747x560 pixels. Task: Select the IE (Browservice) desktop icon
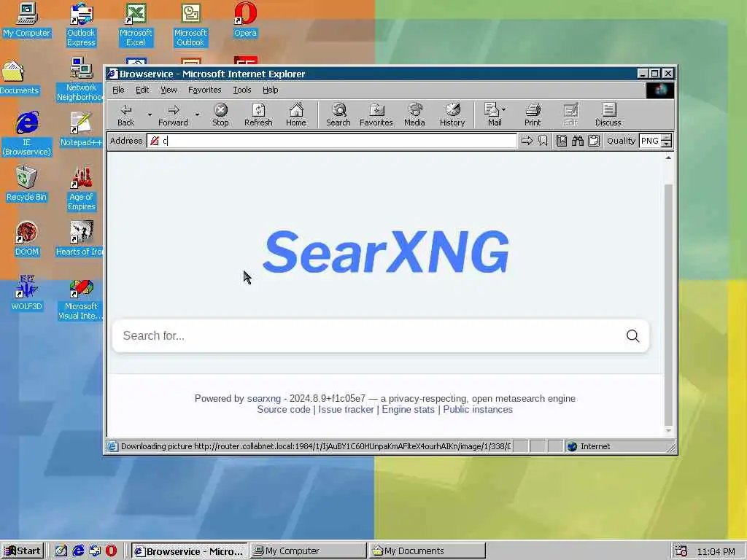pos(27,134)
